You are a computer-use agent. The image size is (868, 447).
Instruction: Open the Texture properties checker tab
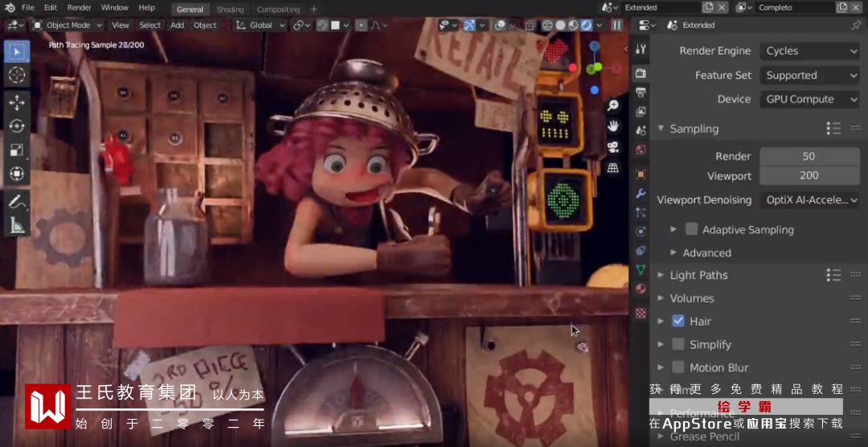click(641, 314)
